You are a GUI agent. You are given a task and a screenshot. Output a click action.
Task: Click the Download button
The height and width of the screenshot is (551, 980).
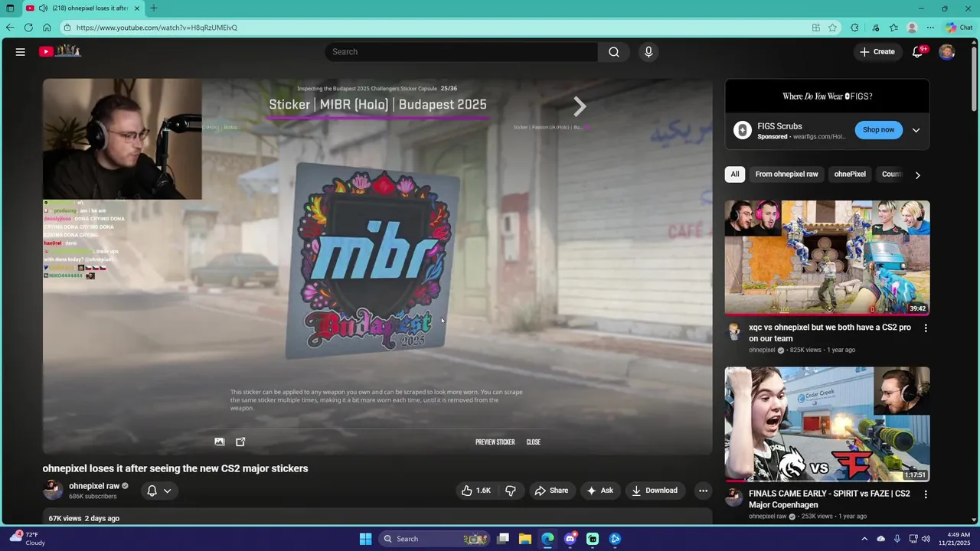tap(655, 491)
